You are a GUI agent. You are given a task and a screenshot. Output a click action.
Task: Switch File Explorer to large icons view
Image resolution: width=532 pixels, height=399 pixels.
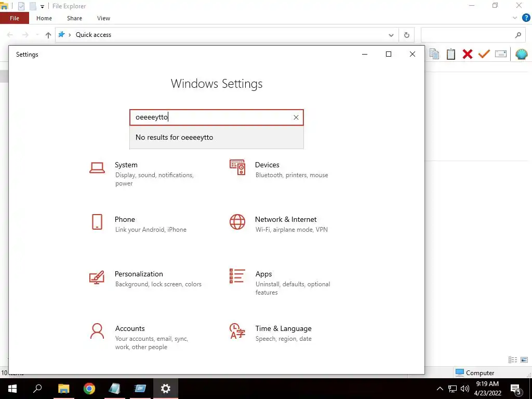tap(524, 360)
